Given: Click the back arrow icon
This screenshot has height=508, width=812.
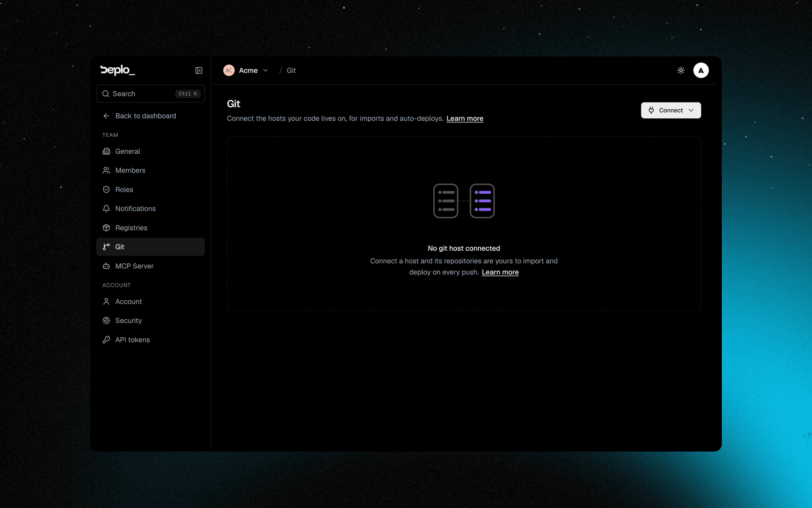Looking at the screenshot, I should [106, 116].
